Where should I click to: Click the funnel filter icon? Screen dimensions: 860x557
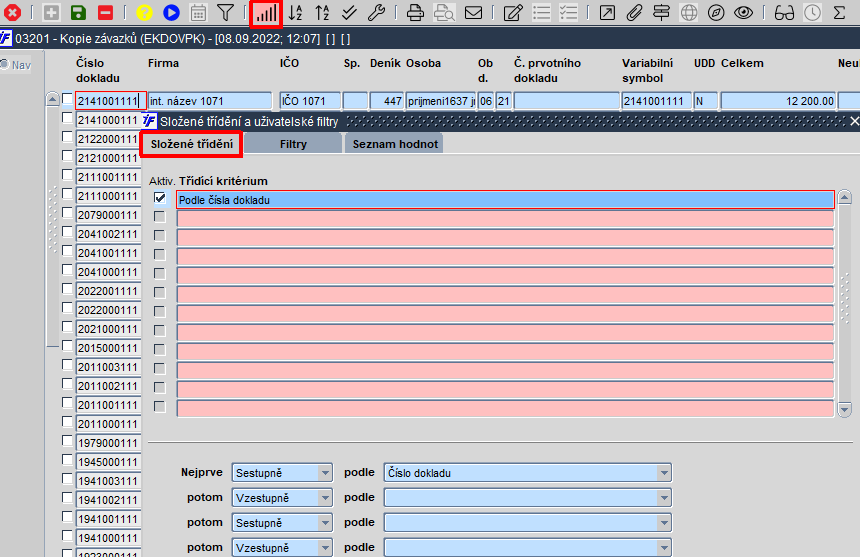click(225, 12)
